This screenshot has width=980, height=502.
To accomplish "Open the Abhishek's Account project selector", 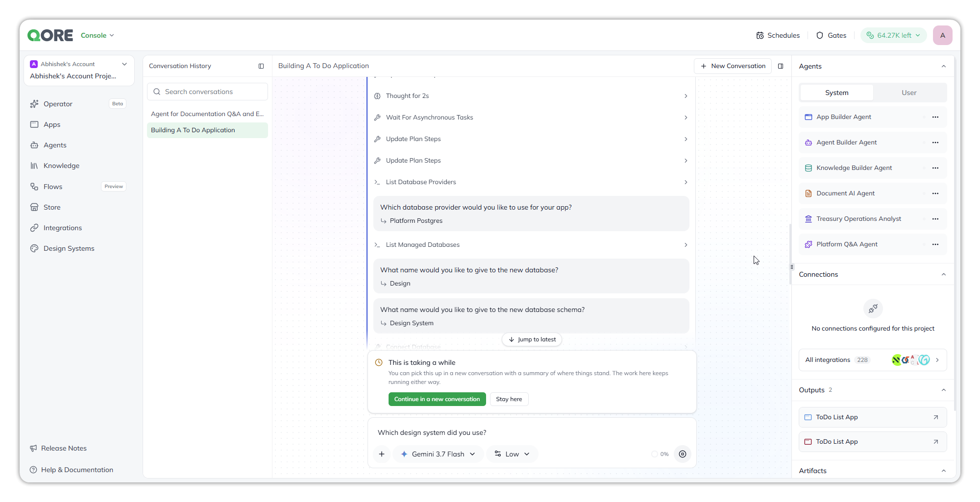I will (79, 71).
